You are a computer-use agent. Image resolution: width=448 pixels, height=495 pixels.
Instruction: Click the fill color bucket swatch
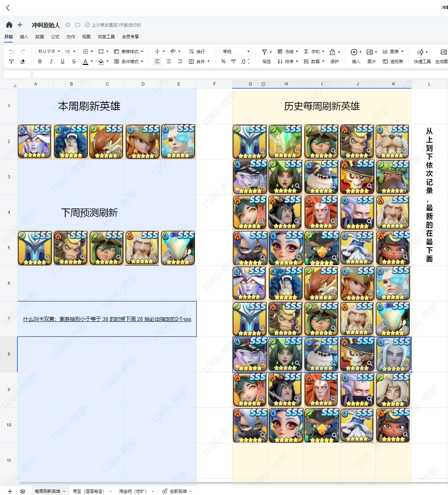pyautogui.click(x=101, y=61)
